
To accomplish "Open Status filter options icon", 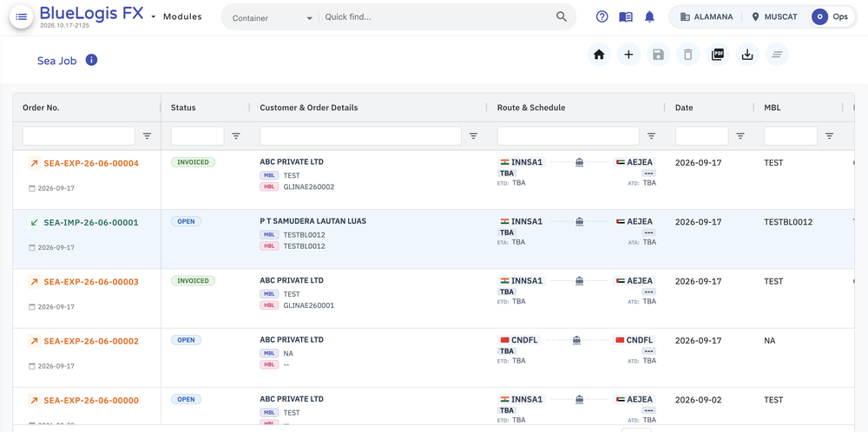I will (236, 136).
